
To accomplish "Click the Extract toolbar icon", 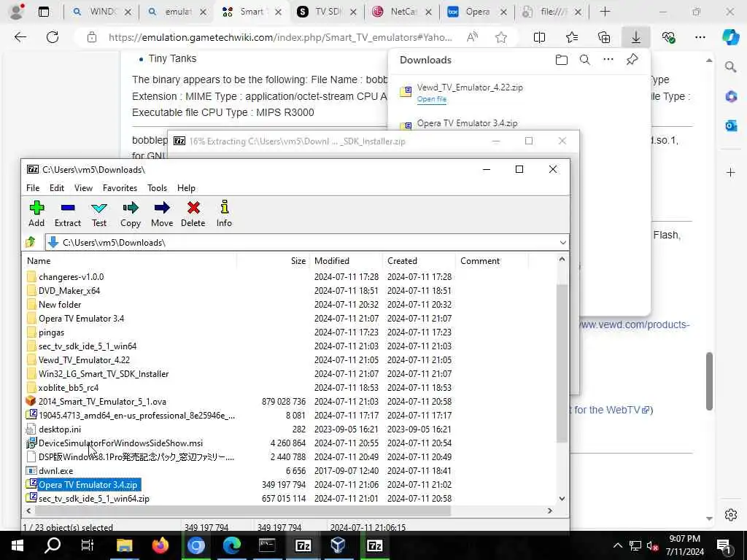I will (x=68, y=214).
